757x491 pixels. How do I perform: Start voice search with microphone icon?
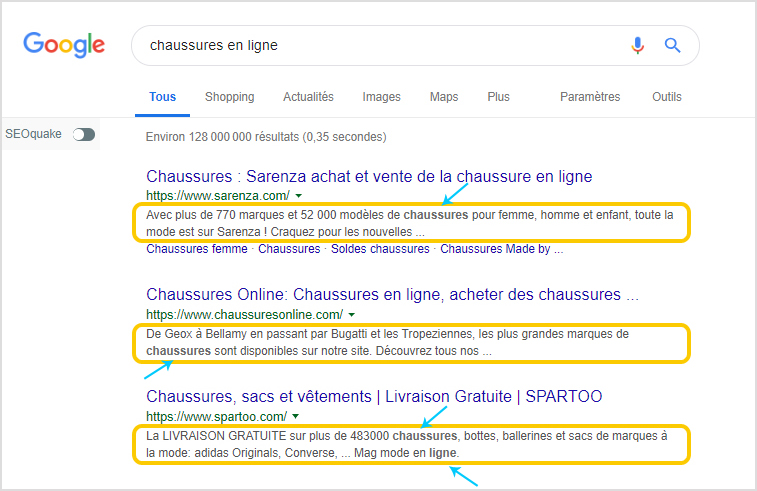click(x=637, y=45)
